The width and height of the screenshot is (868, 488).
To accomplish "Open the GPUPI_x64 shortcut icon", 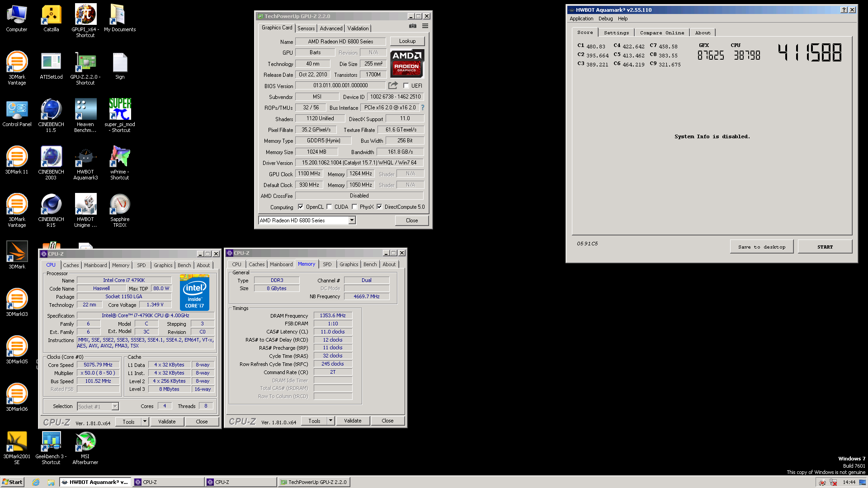I will [85, 21].
